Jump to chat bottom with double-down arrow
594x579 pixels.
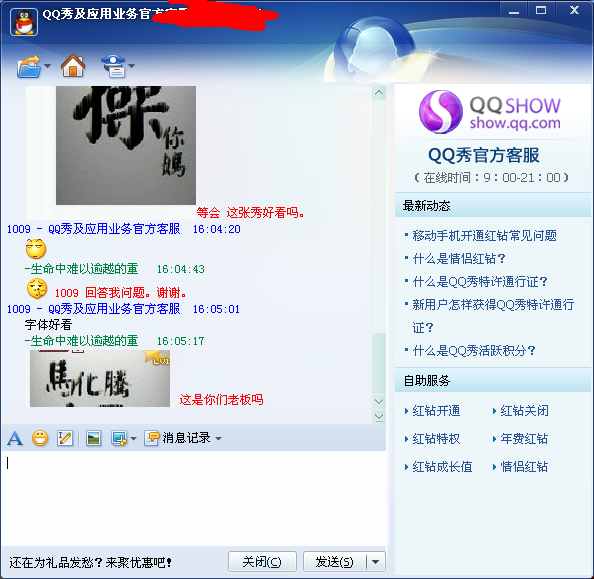tap(379, 417)
